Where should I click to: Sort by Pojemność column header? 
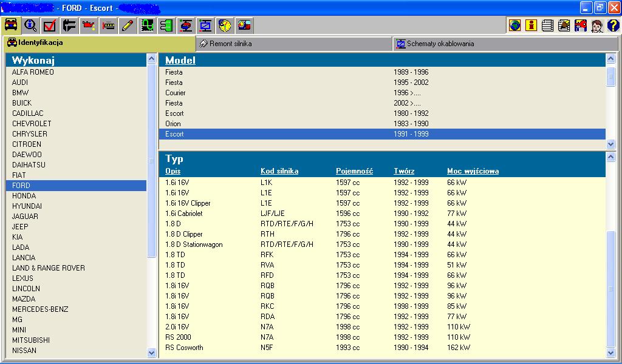pos(354,171)
